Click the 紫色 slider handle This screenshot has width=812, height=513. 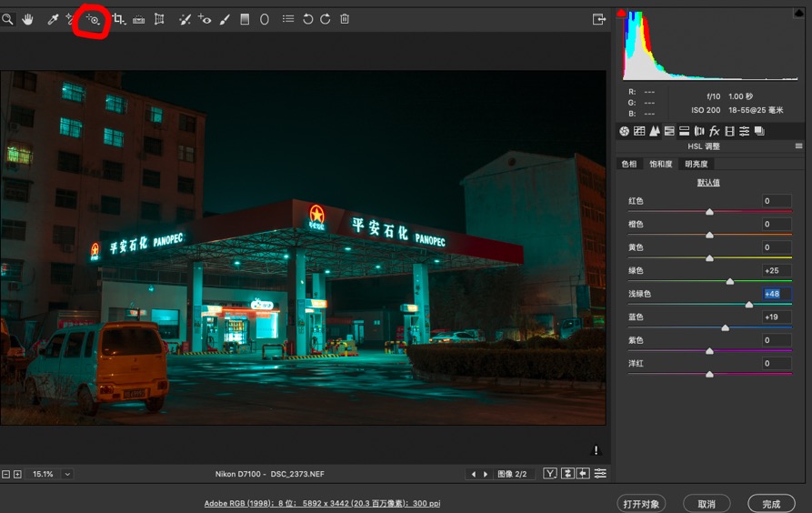click(x=709, y=351)
